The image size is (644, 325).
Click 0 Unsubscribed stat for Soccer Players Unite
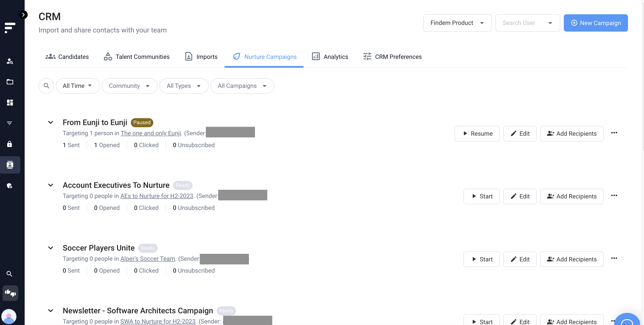[194, 271]
